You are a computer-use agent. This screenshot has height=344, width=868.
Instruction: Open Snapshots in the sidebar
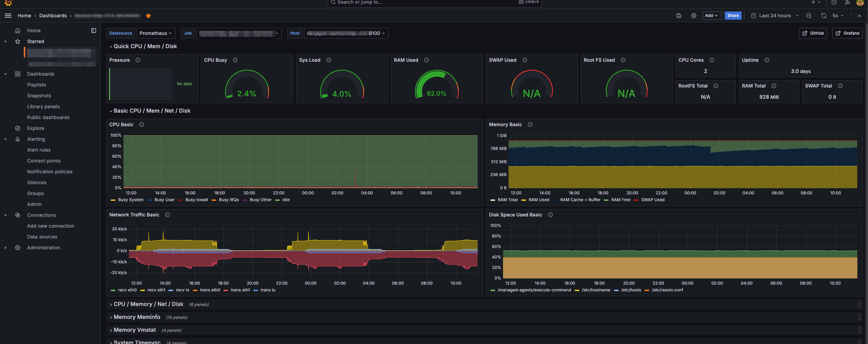click(39, 96)
